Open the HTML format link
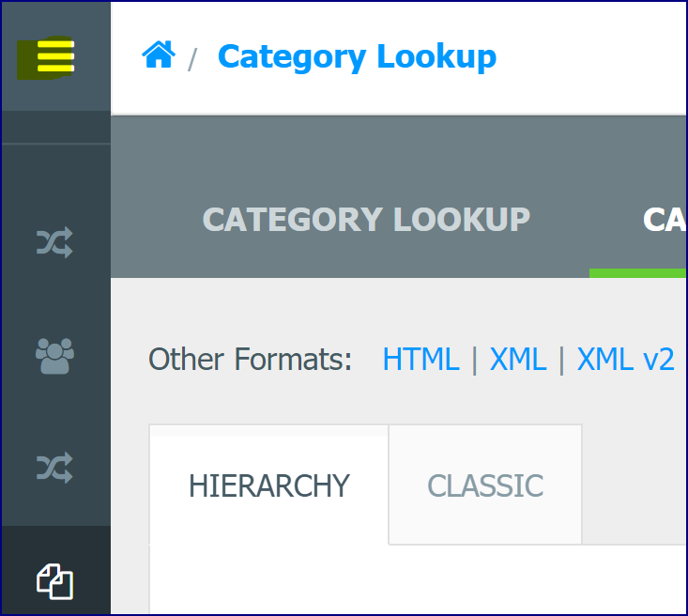The image size is (688, 616). (x=421, y=360)
